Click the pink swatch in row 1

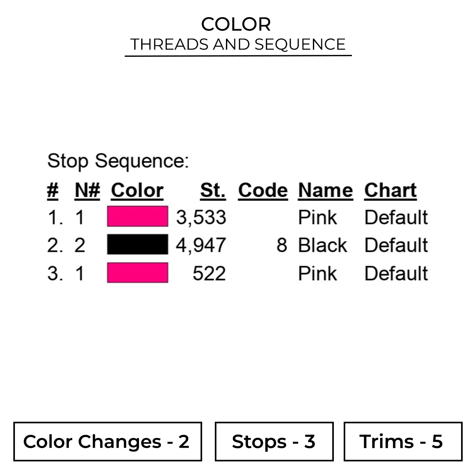[x=137, y=216]
